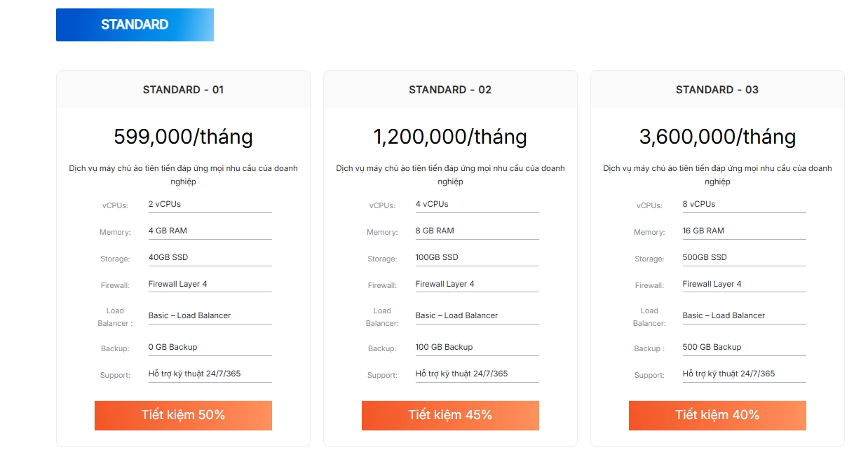Click the 599,000/tháng price text

[182, 137]
